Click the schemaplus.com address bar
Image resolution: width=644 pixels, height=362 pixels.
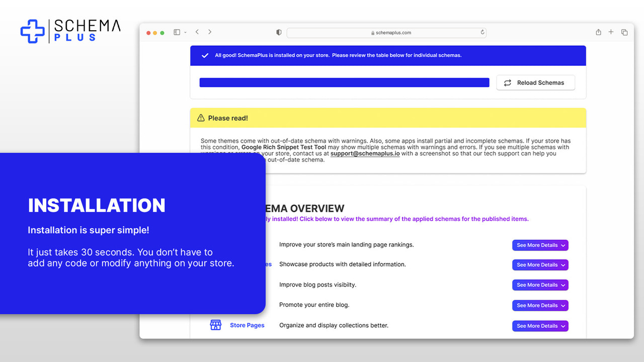[386, 33]
